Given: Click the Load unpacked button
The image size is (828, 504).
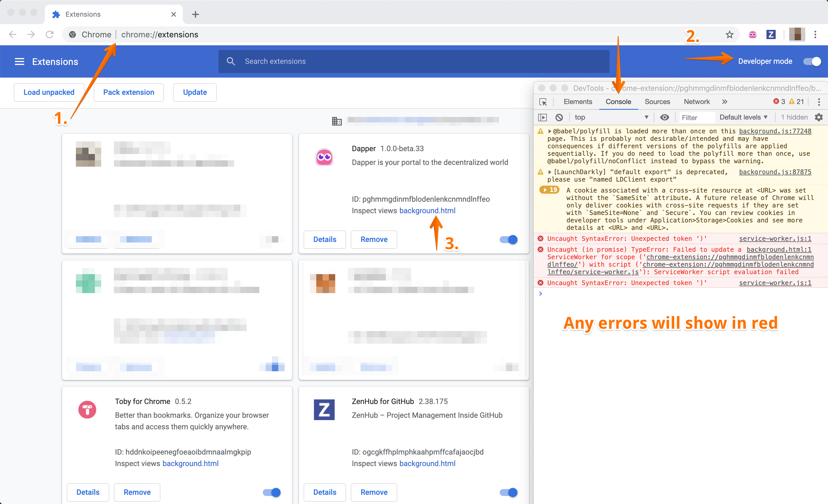Looking at the screenshot, I should tap(49, 92).
